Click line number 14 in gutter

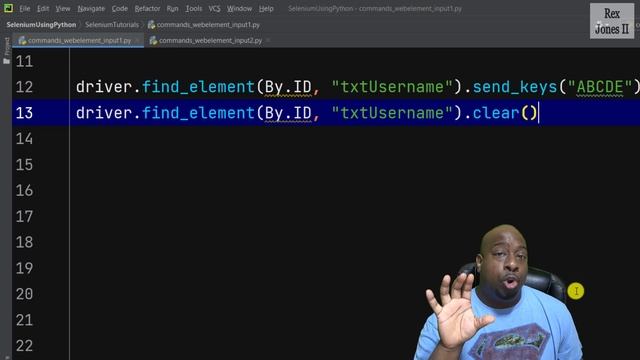coord(24,139)
